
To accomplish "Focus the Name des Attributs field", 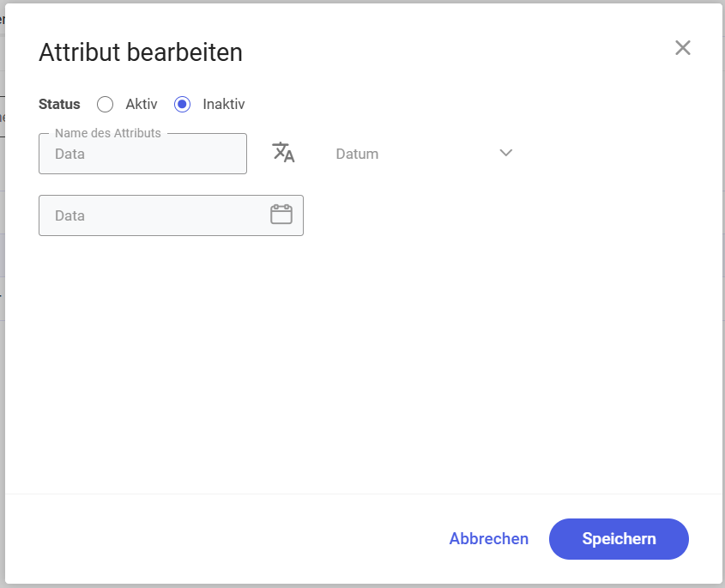I will [143, 154].
